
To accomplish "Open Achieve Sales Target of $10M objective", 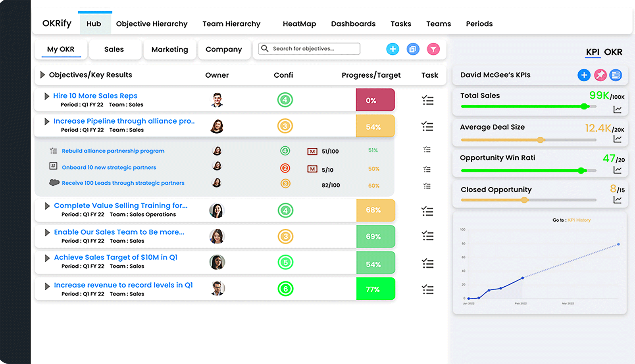I will click(x=115, y=257).
